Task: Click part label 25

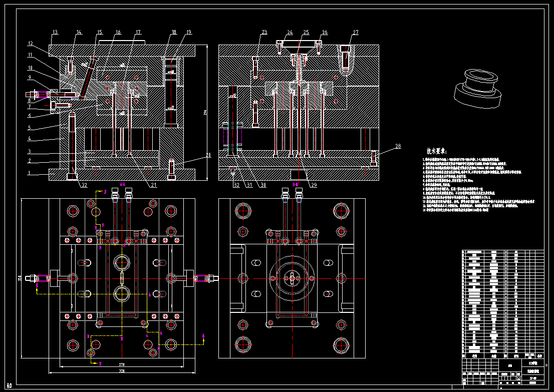Action: tap(306, 32)
